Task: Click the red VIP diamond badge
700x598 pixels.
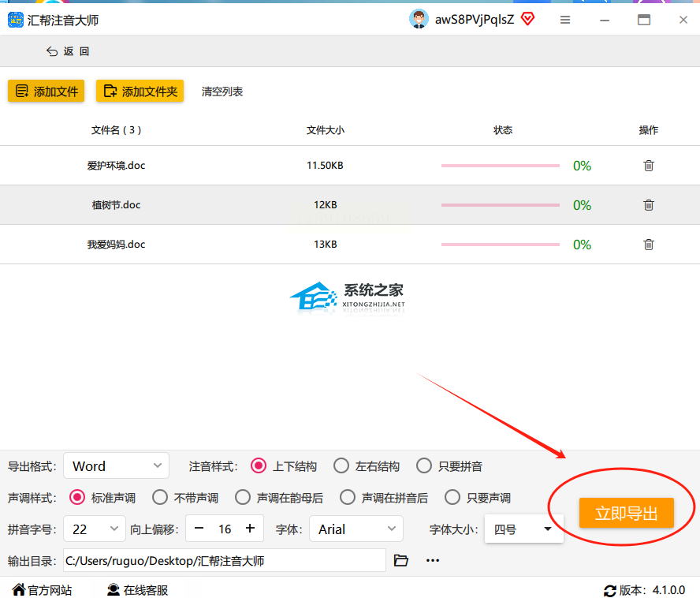Action: pyautogui.click(x=527, y=19)
